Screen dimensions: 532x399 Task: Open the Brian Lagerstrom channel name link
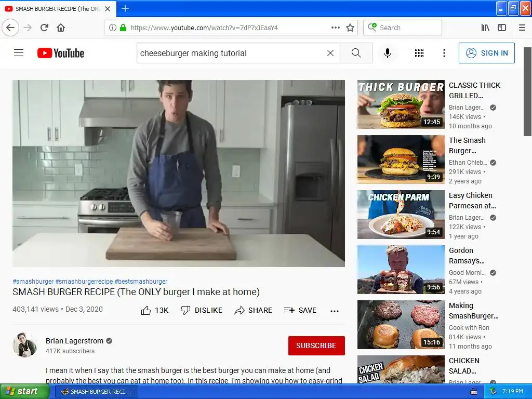pos(74,341)
